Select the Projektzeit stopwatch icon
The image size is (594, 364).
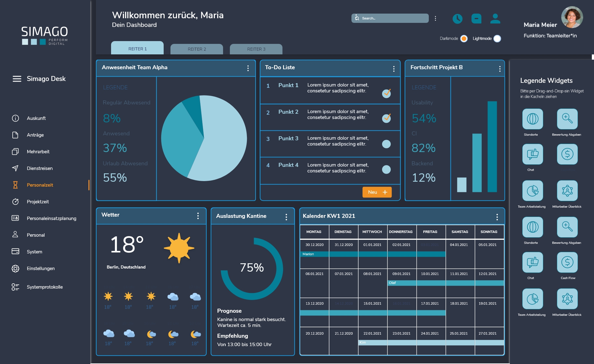tap(15, 202)
